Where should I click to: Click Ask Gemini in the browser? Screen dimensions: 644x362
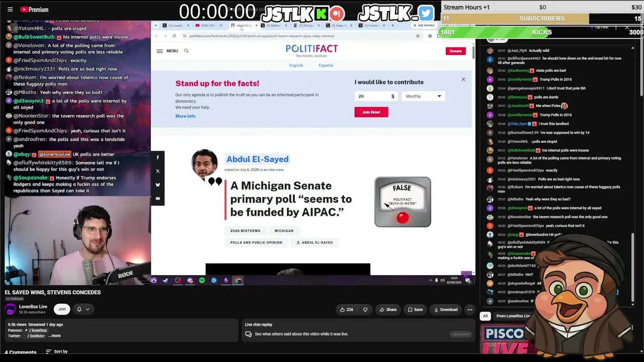click(x=424, y=25)
